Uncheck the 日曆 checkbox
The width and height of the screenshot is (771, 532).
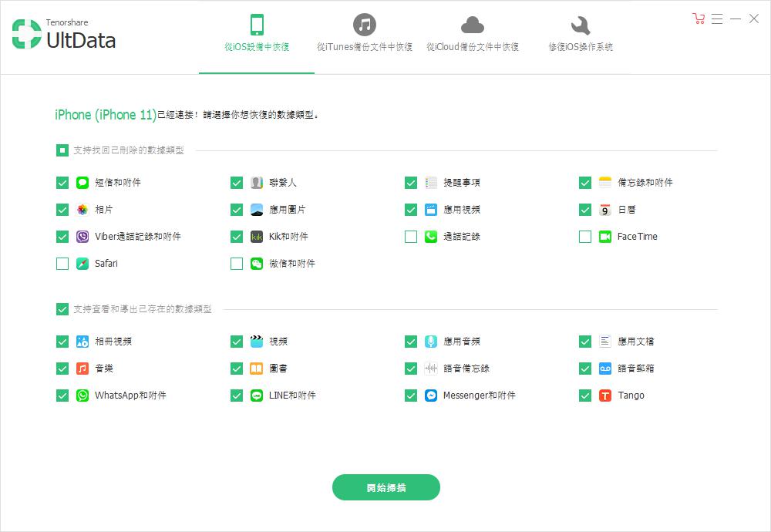(x=584, y=210)
